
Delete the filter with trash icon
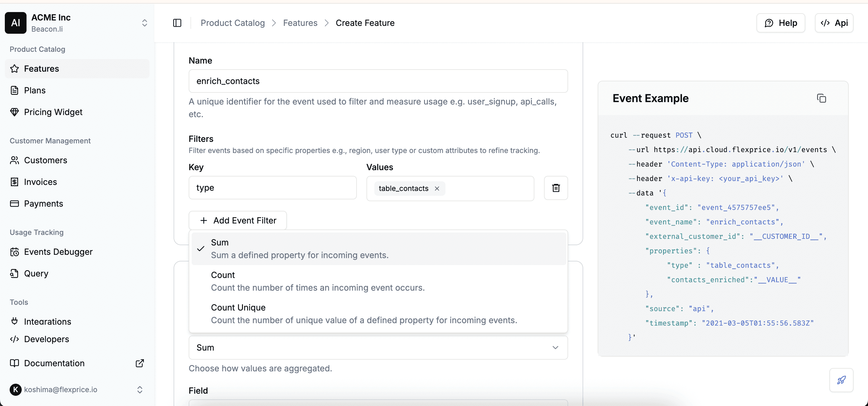556,188
